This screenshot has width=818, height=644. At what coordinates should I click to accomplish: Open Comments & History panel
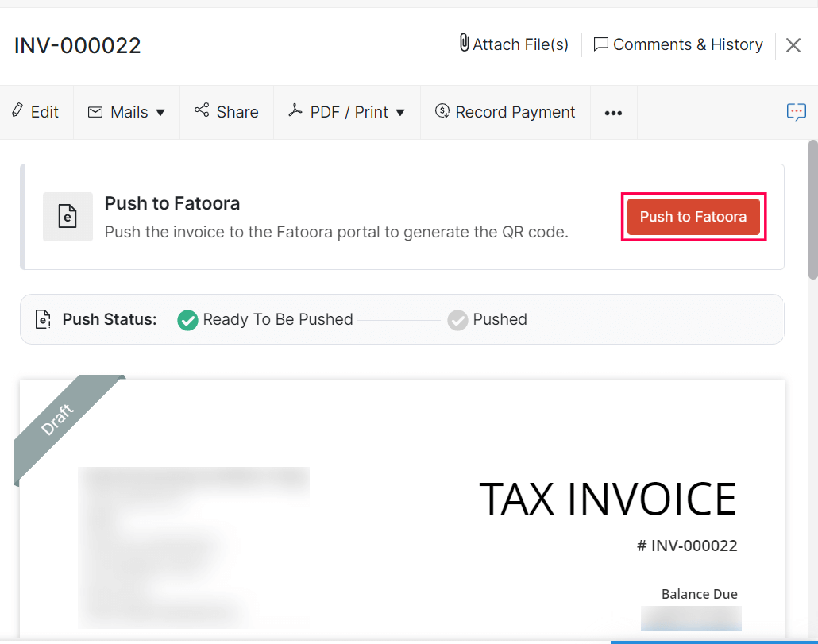tap(678, 44)
